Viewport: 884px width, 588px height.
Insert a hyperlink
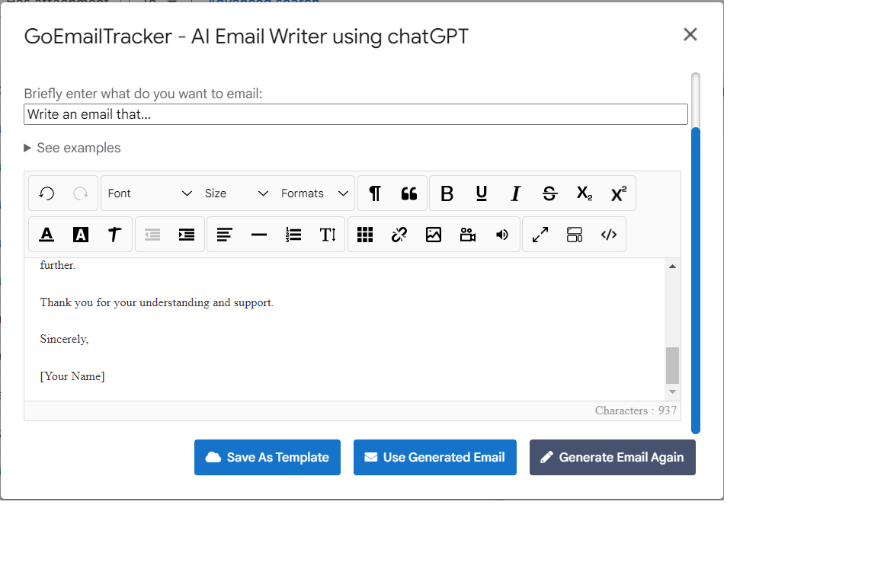pos(399,234)
